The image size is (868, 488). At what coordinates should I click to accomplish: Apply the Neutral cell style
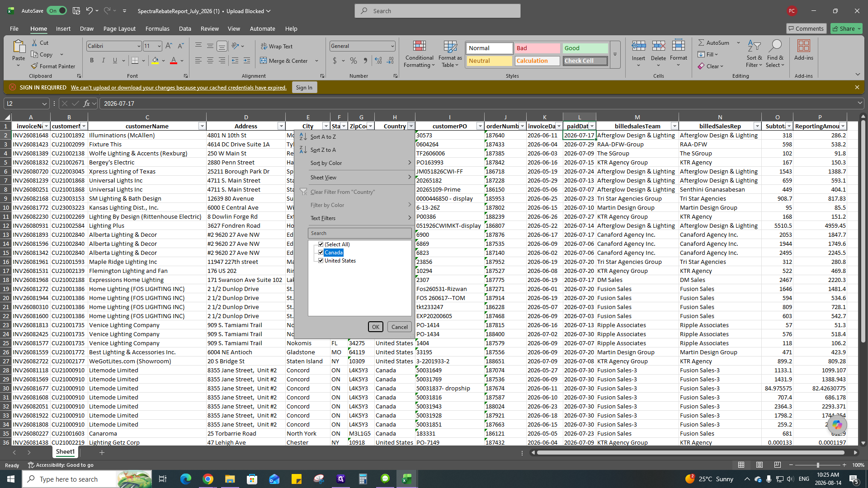(489, 61)
